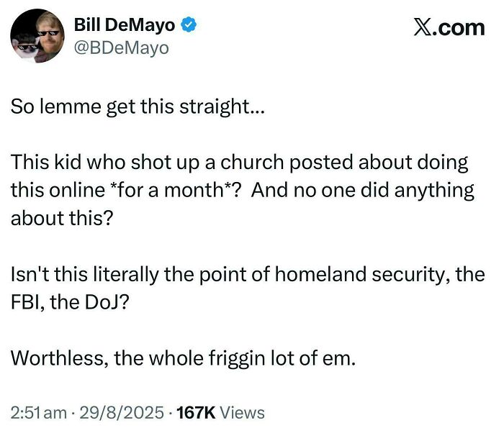Click the man's face in the avatar
504x441 pixels.
point(48,32)
